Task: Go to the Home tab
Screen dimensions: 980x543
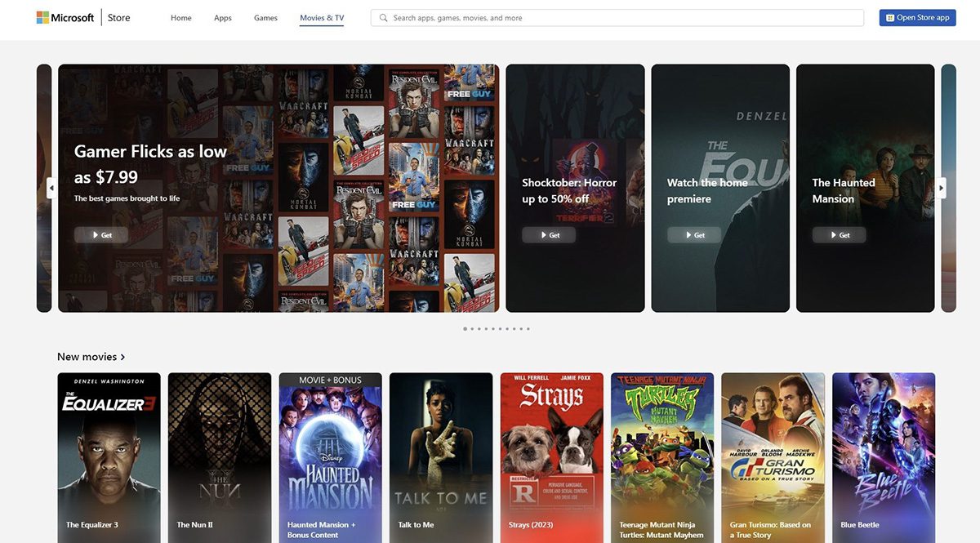Action: click(x=181, y=18)
